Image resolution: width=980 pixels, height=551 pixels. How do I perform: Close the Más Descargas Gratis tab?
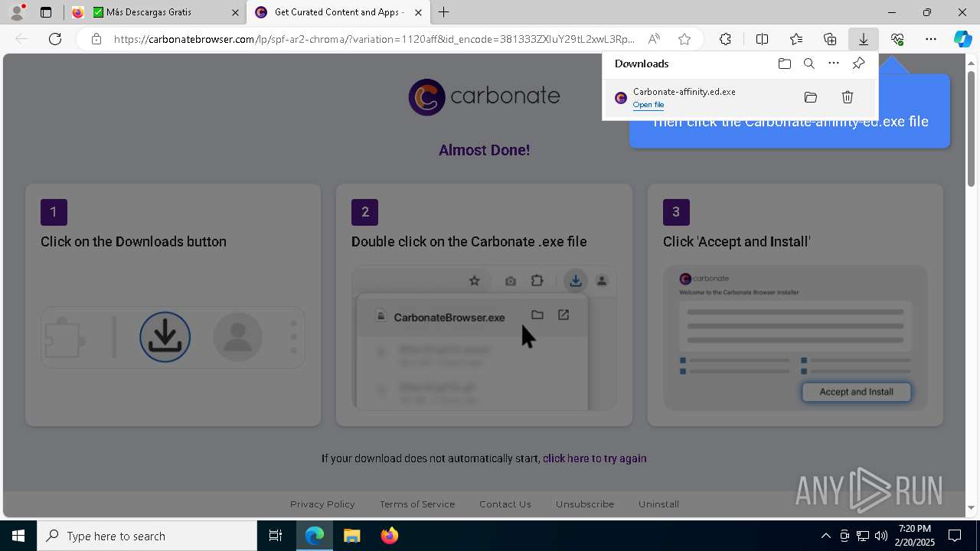pyautogui.click(x=235, y=12)
